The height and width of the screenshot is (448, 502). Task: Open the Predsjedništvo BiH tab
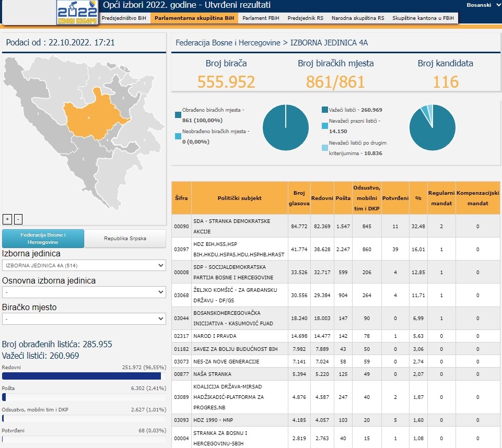[x=124, y=18]
